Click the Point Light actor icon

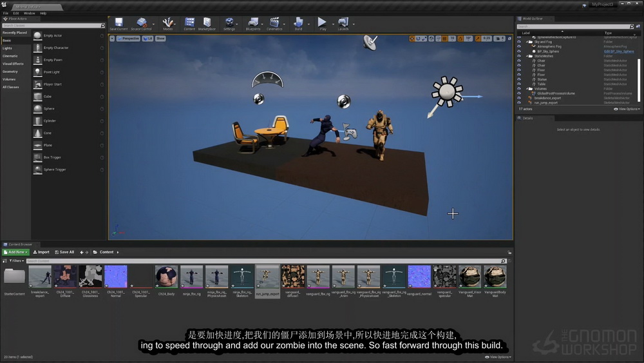[x=37, y=72]
